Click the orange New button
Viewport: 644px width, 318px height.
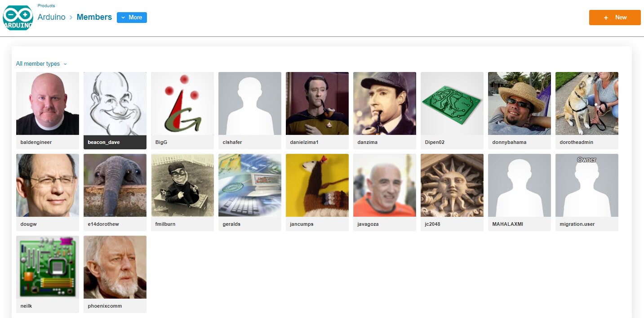click(615, 18)
